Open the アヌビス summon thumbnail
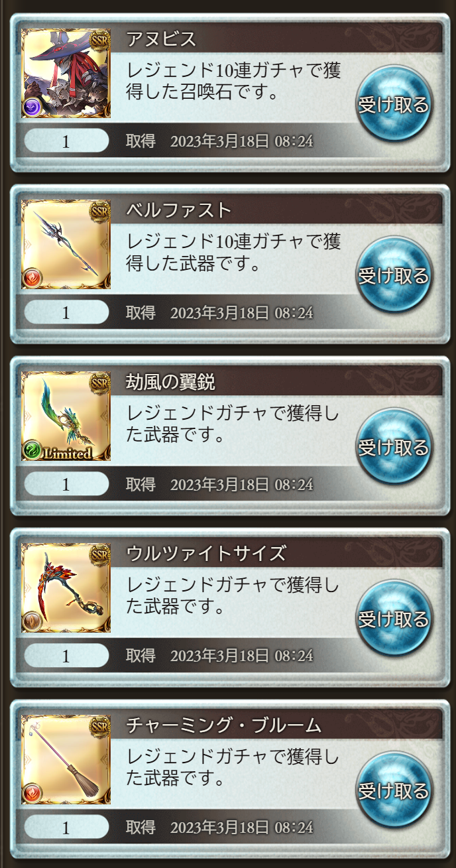Image resolution: width=456 pixels, height=868 pixels. (x=66, y=73)
